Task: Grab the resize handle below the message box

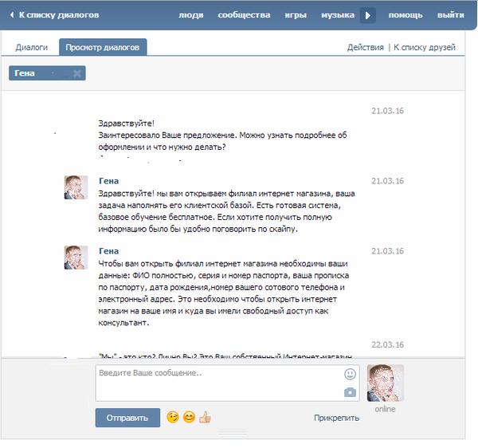Action: [x=232, y=434]
